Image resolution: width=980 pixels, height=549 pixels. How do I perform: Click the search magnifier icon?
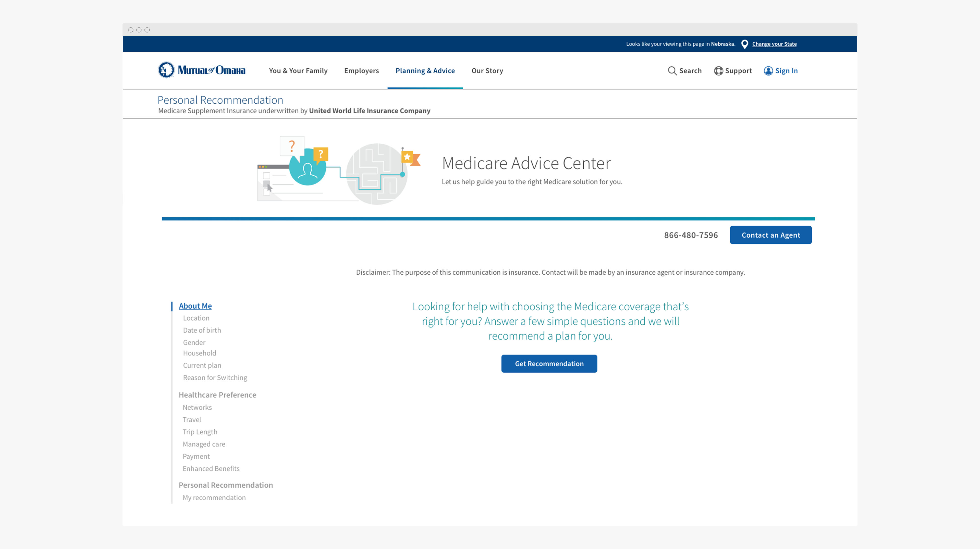672,71
